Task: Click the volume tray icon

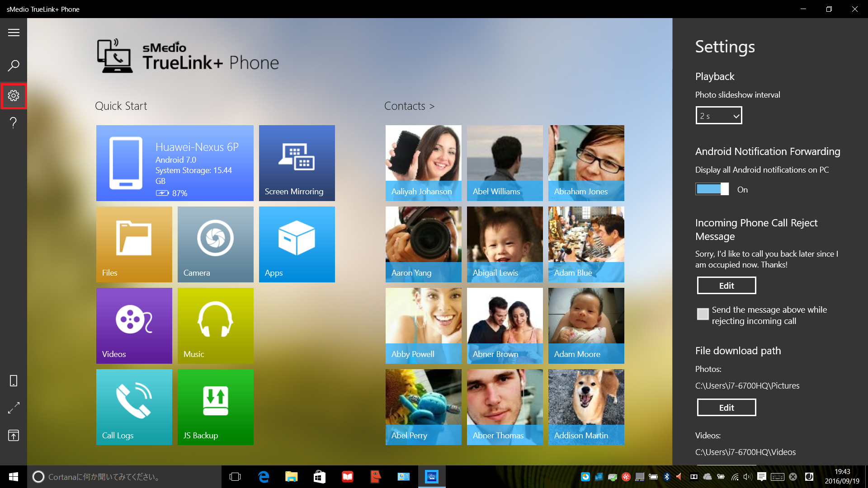Action: pos(748,477)
